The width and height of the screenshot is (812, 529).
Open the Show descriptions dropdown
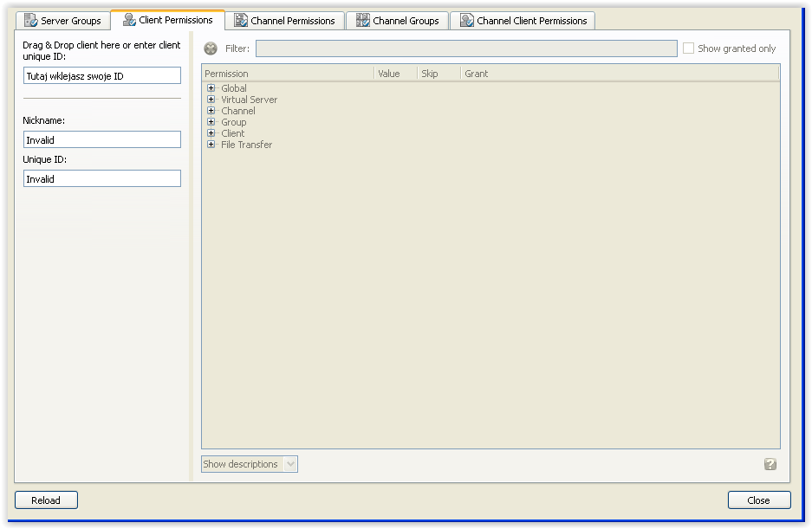(249, 464)
